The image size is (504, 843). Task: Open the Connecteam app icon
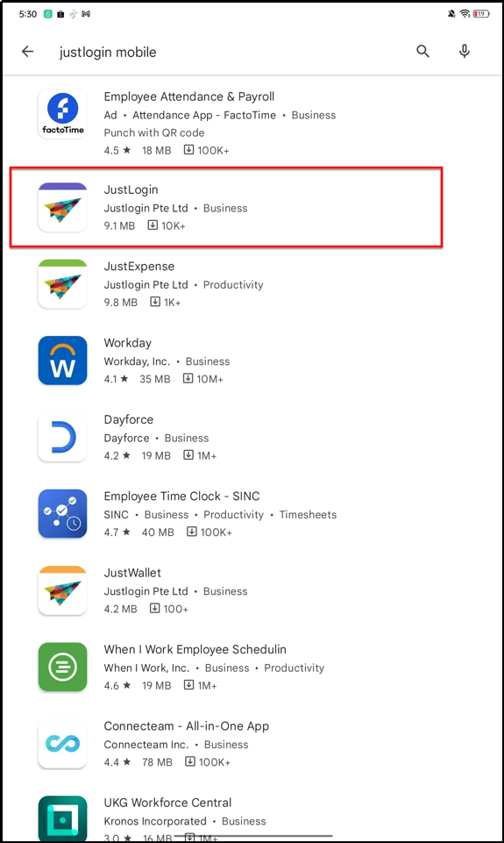point(63,744)
